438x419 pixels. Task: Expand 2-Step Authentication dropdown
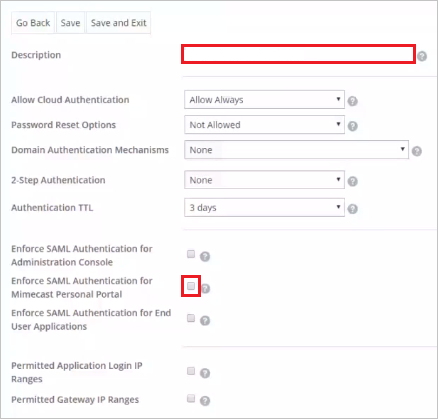click(x=264, y=180)
